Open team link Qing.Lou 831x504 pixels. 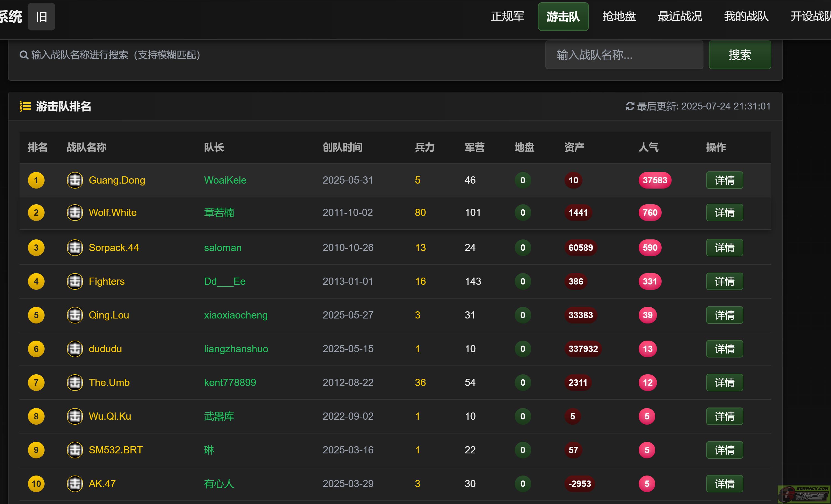[x=108, y=315]
